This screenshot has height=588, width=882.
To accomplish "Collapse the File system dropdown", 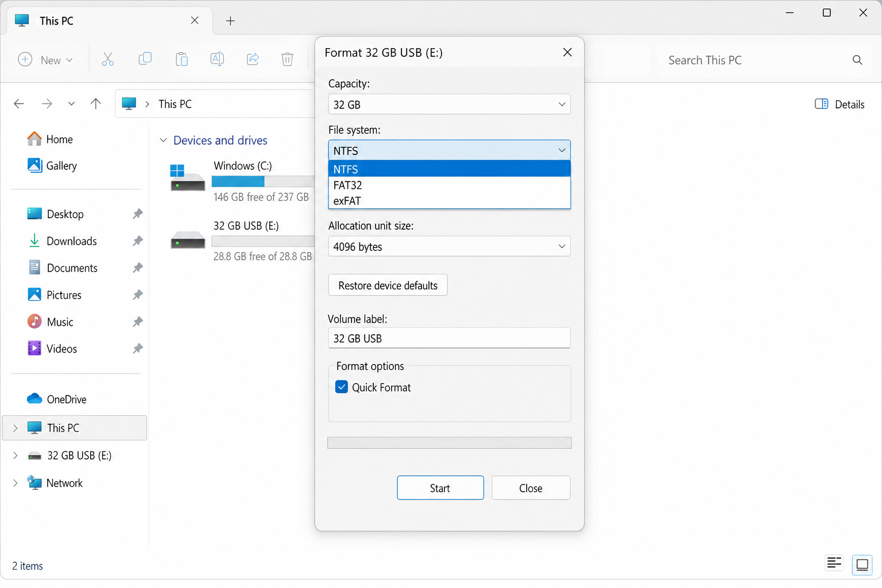I will (449, 150).
